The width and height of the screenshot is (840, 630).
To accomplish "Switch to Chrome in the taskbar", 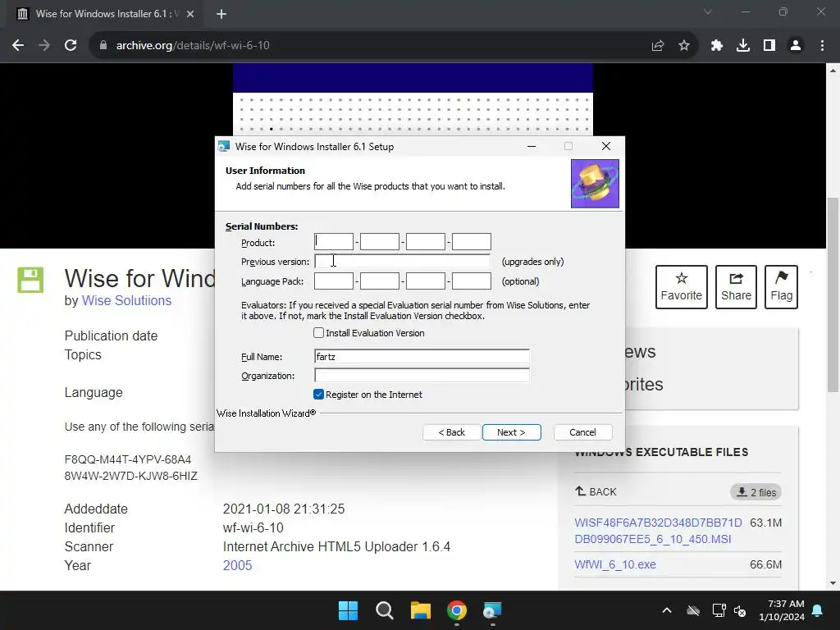I will pyautogui.click(x=457, y=610).
